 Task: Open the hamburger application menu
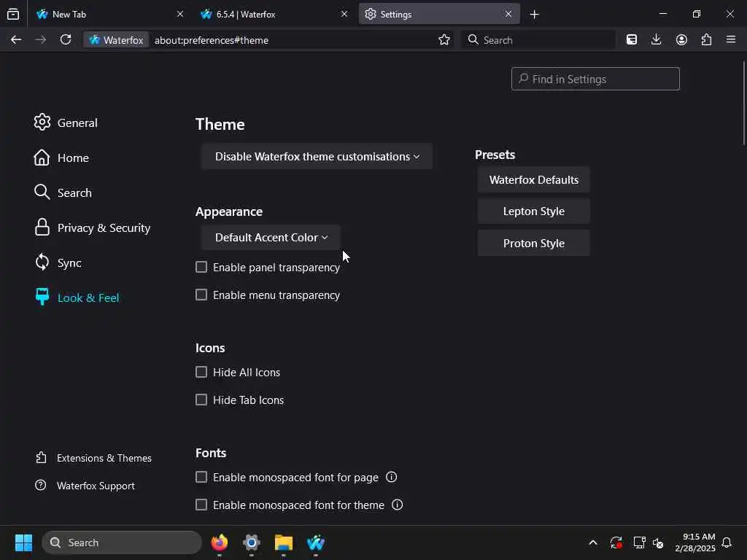(731, 40)
